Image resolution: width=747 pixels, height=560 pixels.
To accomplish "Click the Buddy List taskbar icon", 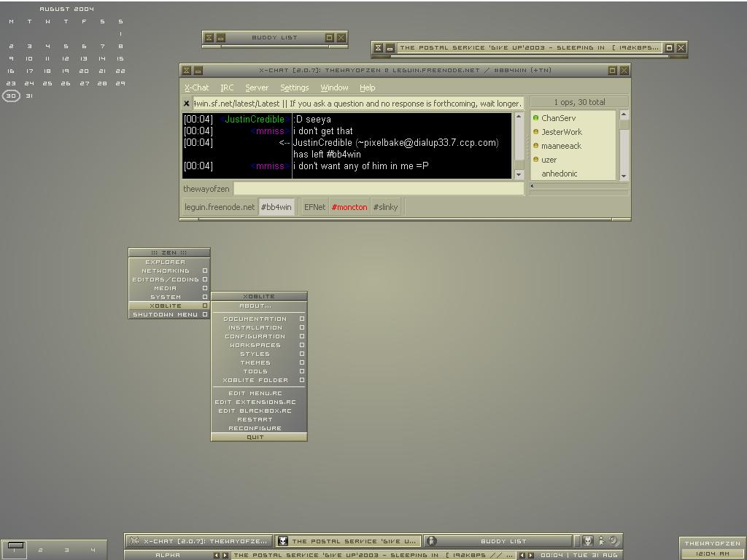I will [431, 540].
